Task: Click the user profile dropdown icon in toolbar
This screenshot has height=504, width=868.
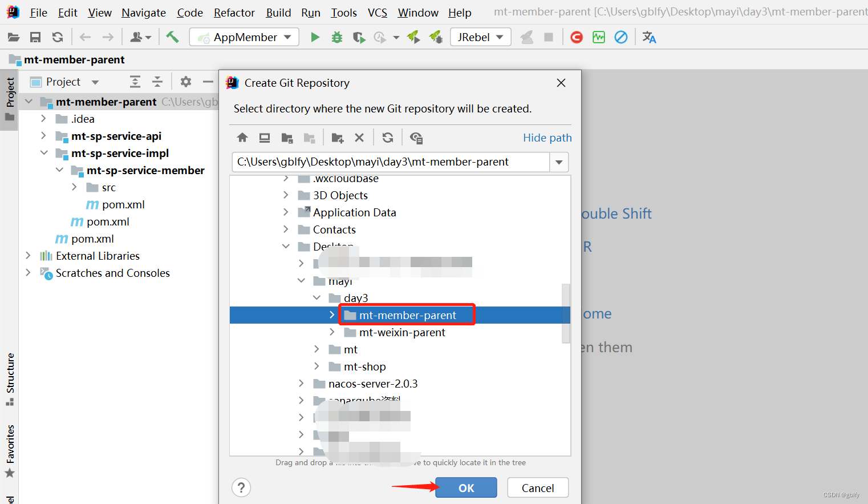Action: [x=140, y=37]
